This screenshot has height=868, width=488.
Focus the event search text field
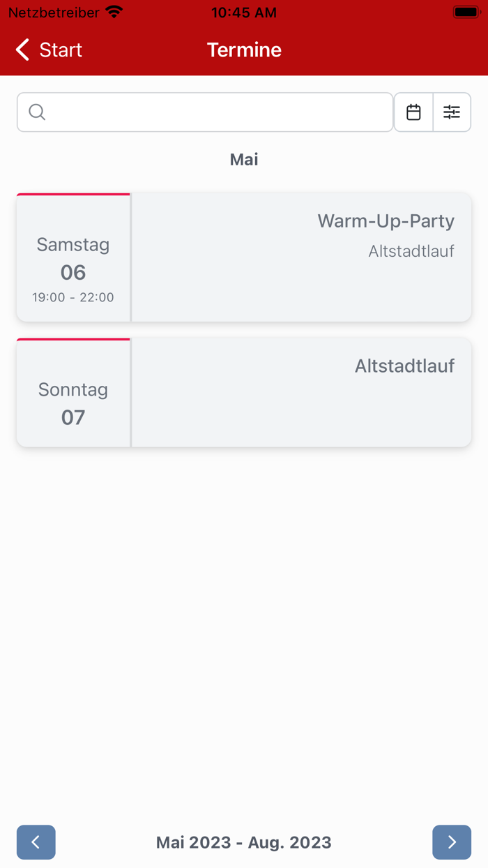[216, 112]
